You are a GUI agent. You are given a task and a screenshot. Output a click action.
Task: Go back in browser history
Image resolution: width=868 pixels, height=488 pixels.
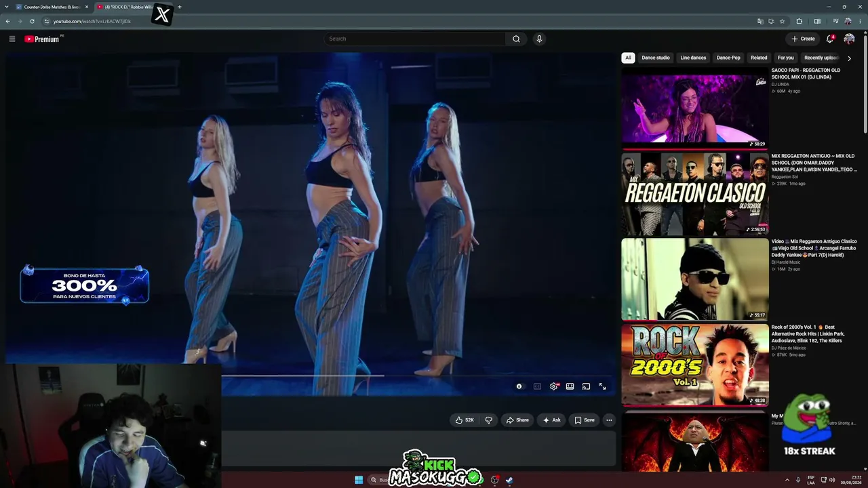(7, 21)
